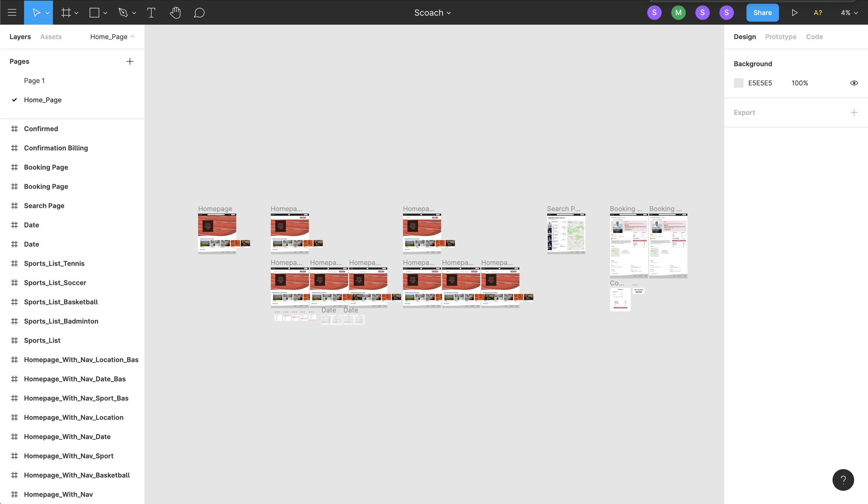
Task: Select the Text tool
Action: (151, 13)
